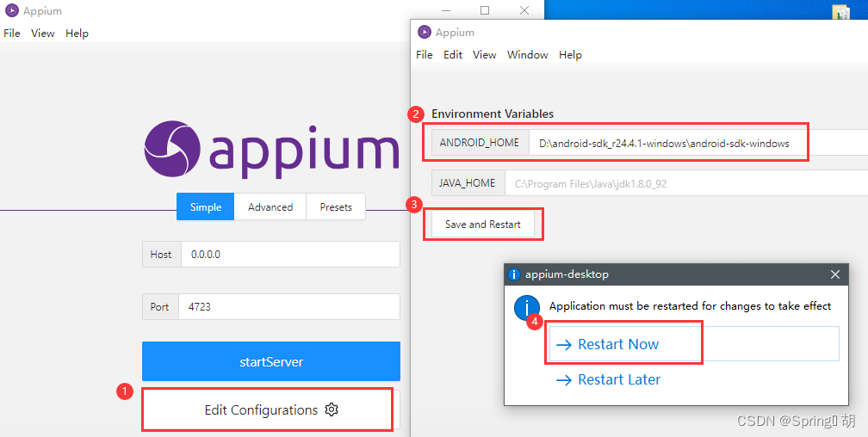This screenshot has height=437, width=868.
Task: Click the desktop file icon at top right
Action: tap(840, 12)
